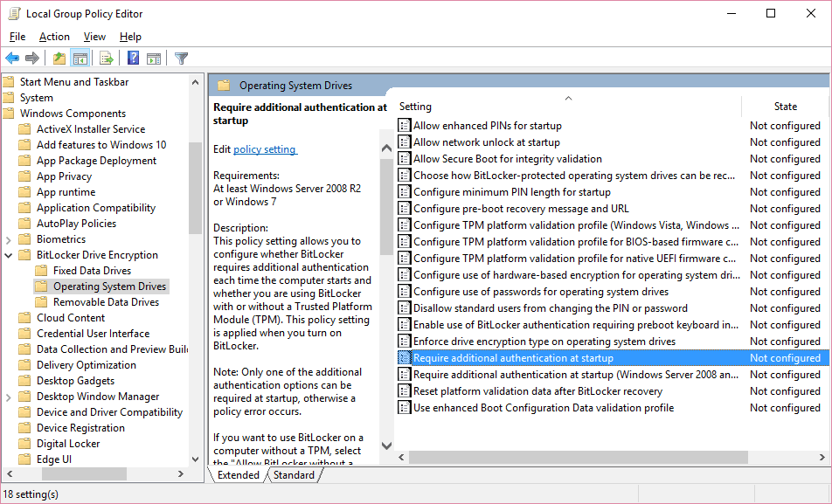Toggle the Show/Hide Console Tree icon

pyautogui.click(x=80, y=58)
